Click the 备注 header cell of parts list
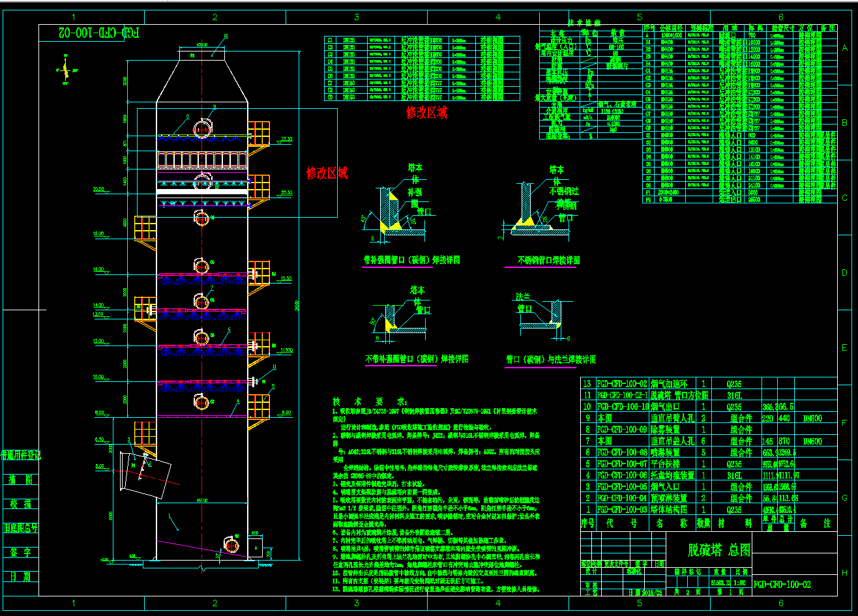The height and width of the screenshot is (616, 858). pyautogui.click(x=817, y=523)
